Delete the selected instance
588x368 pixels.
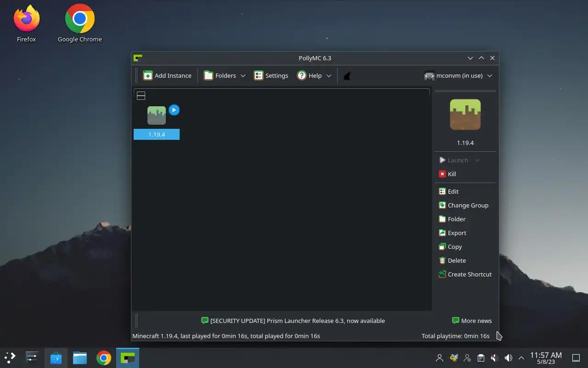(452, 260)
